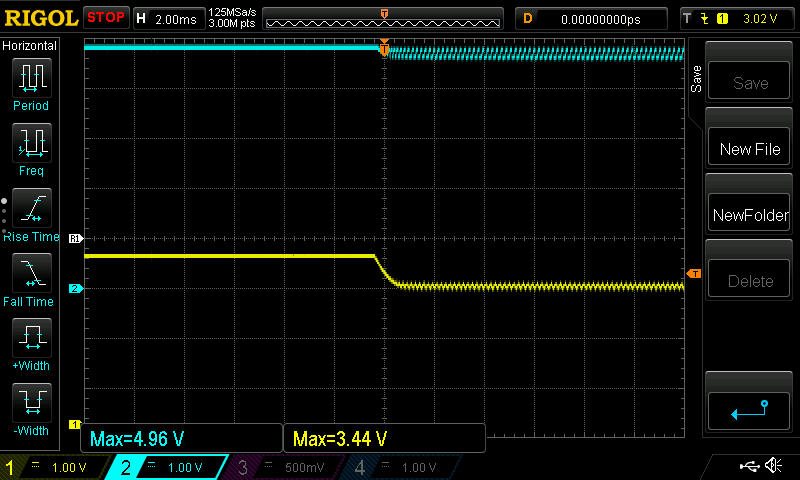Select the Period measurement icon

point(32,78)
